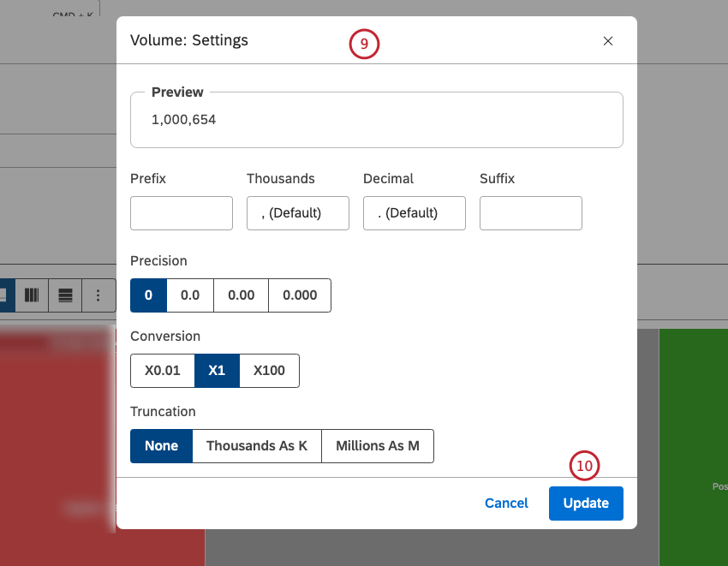Viewport: 728px width, 566px height.
Task: Select the X1 conversion option
Action: point(217,371)
